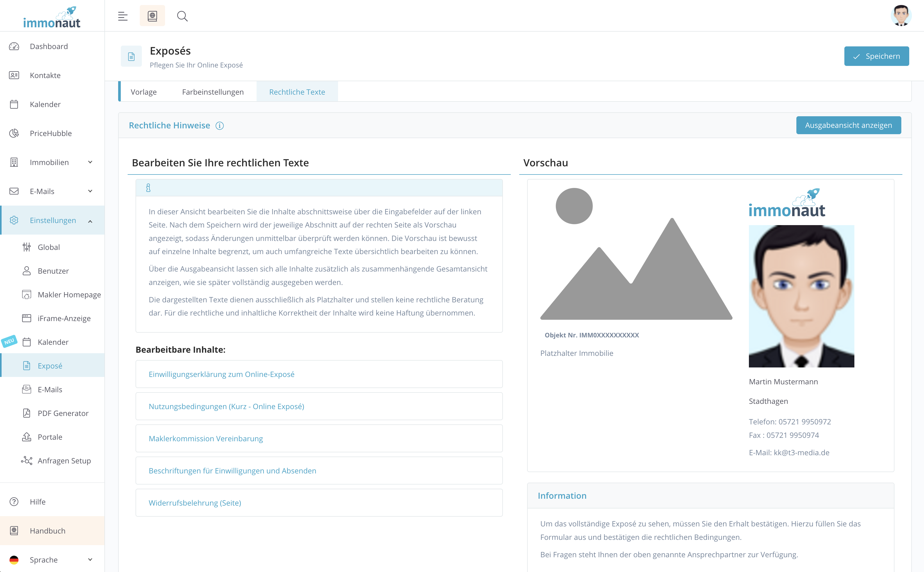Open PriceHubble in the sidebar
Viewport: 924px width, 572px height.
tap(51, 133)
